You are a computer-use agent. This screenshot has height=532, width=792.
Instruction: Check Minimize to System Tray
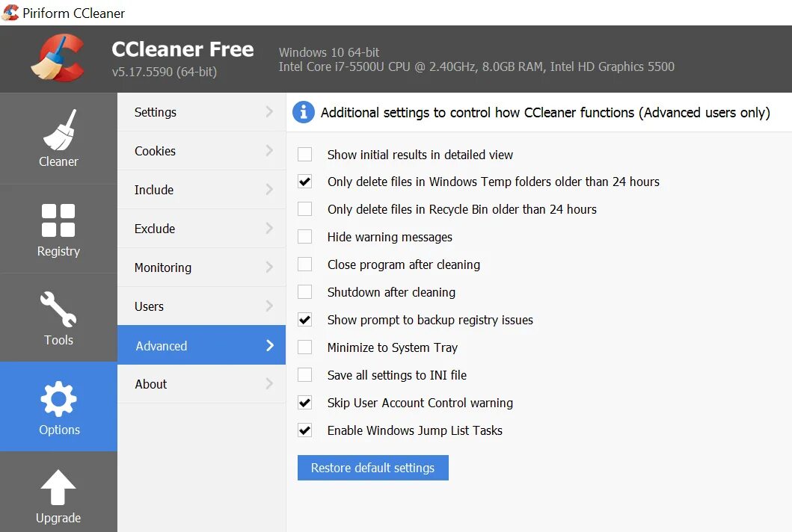(304, 347)
